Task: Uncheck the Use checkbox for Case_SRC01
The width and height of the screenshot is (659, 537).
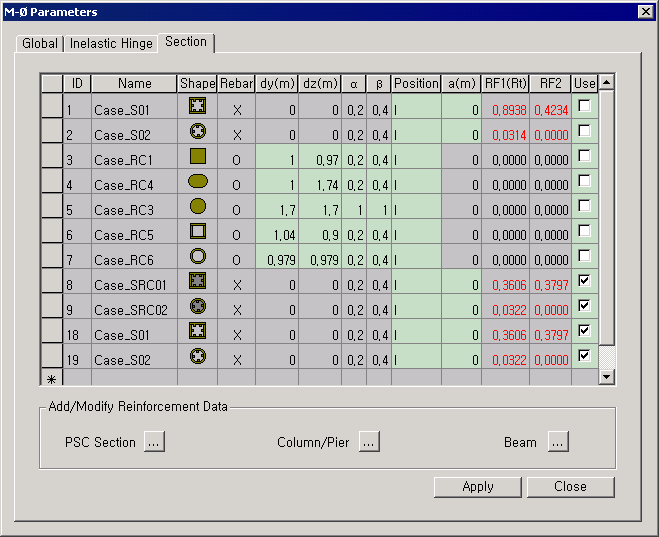Action: click(584, 281)
